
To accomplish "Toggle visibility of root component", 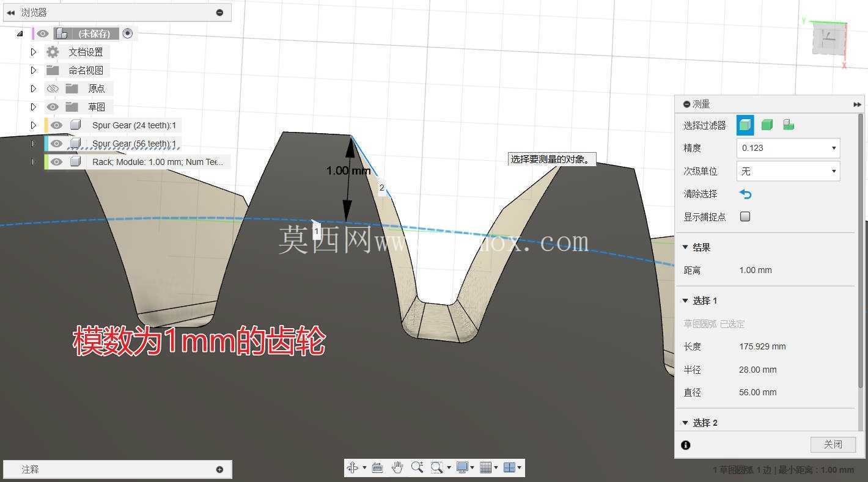I will point(42,34).
